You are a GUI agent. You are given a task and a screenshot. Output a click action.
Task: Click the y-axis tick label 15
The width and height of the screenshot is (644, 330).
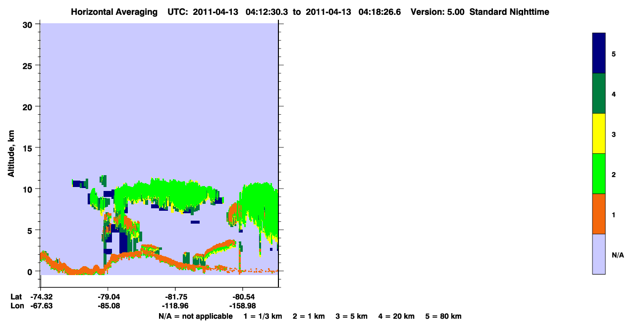point(29,148)
